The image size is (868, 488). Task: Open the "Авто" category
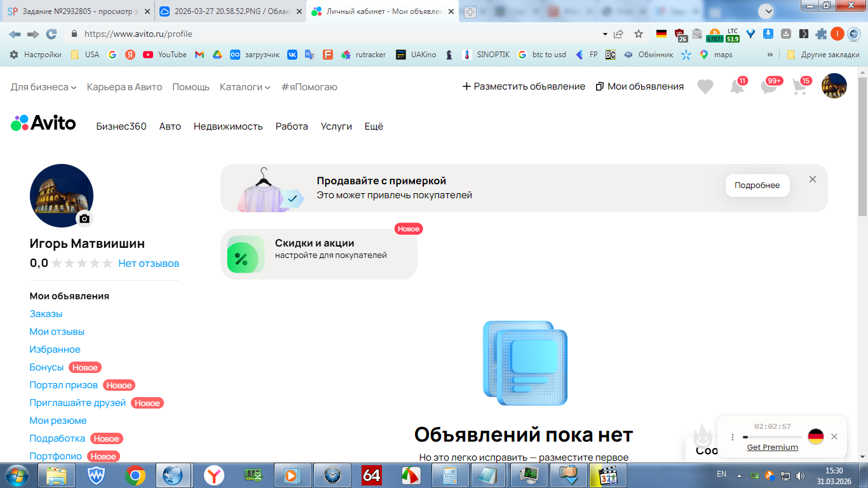click(170, 126)
